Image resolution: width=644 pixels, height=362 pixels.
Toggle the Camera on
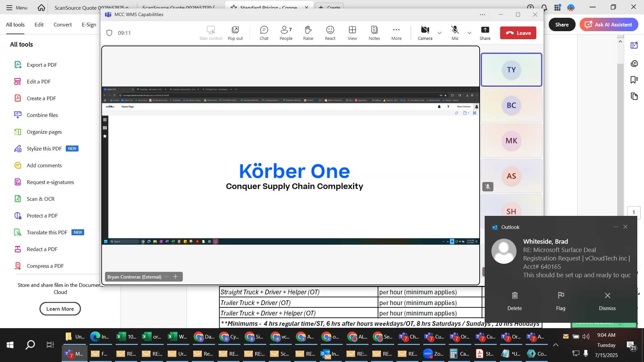pyautogui.click(x=425, y=33)
